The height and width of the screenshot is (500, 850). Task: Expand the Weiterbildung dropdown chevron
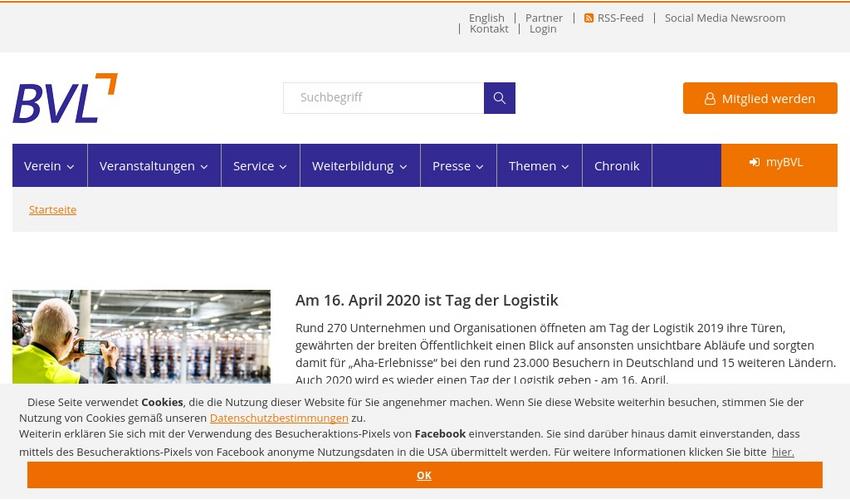403,167
